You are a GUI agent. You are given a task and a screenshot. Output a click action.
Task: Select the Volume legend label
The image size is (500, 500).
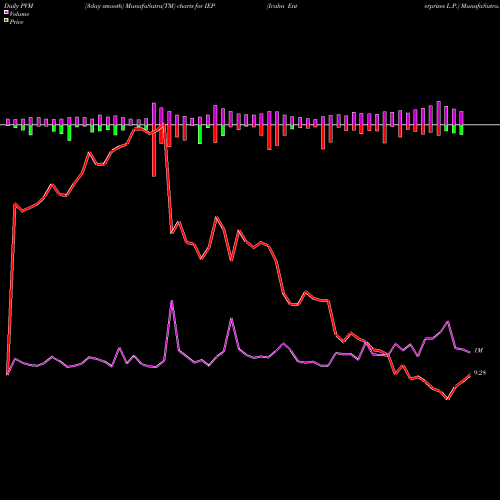point(19,14)
